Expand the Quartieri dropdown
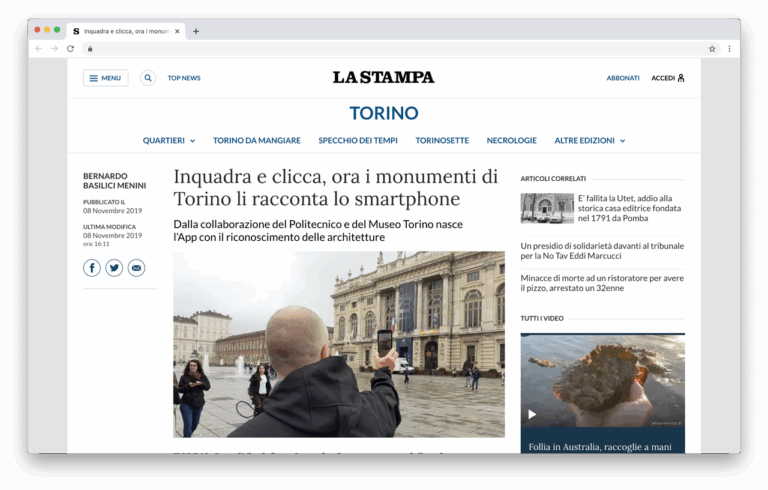The image size is (768, 490). 169,141
